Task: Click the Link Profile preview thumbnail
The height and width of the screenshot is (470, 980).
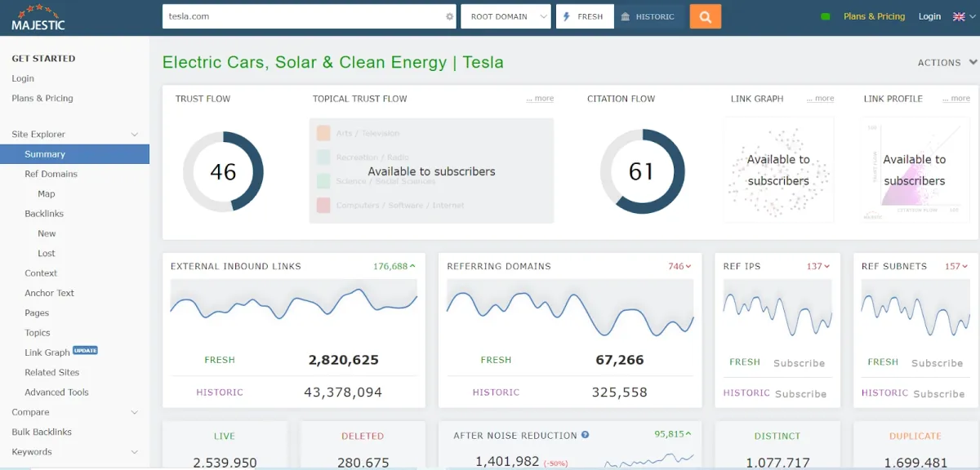Action: (x=915, y=170)
